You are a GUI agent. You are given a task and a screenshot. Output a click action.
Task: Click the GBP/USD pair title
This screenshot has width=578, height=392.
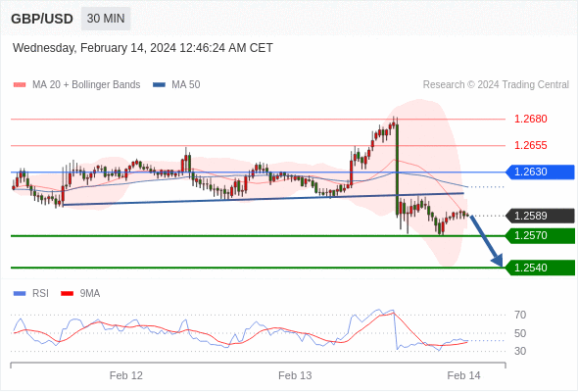click(x=42, y=19)
